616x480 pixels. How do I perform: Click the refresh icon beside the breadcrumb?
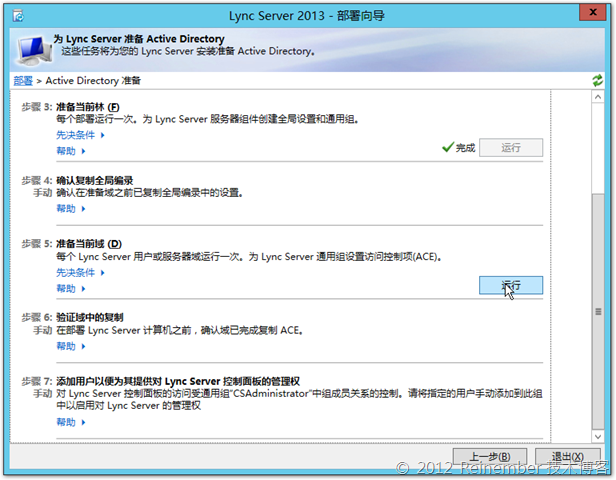(597, 81)
